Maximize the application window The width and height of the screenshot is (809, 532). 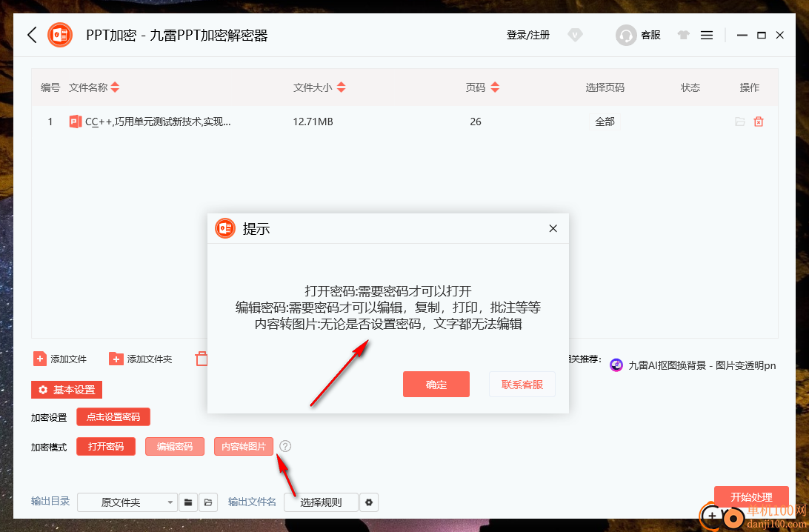click(761, 35)
